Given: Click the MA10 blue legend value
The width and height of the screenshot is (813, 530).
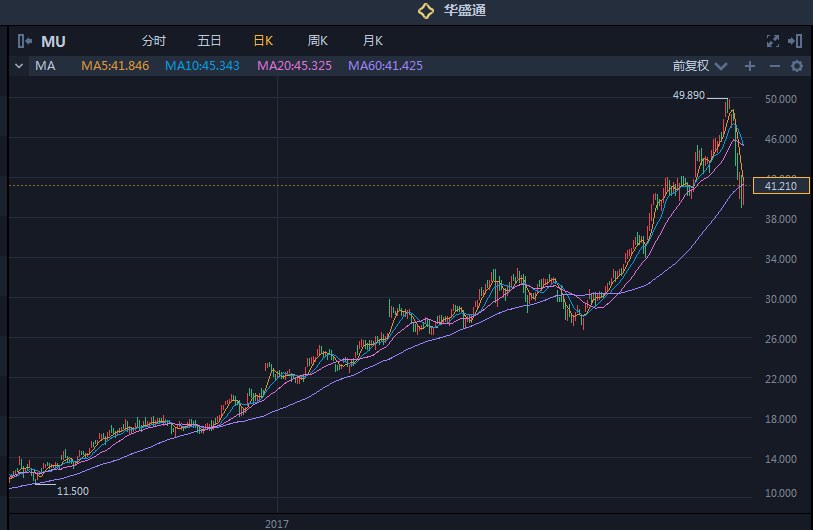Looking at the screenshot, I should (x=202, y=66).
